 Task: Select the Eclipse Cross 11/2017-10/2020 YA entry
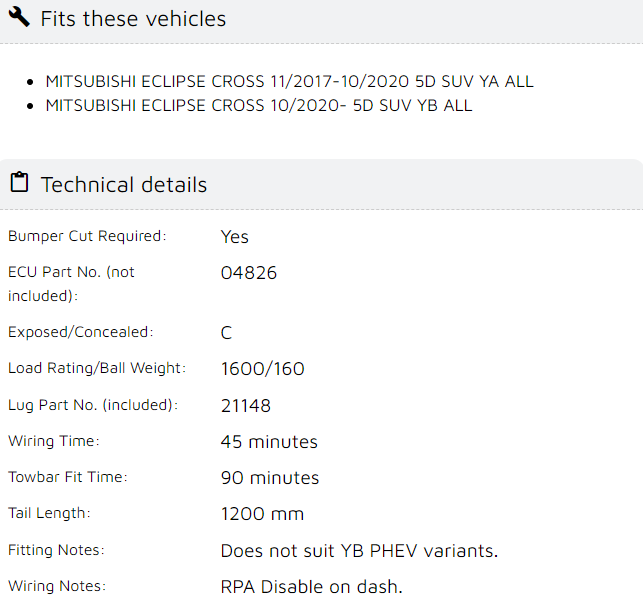290,81
